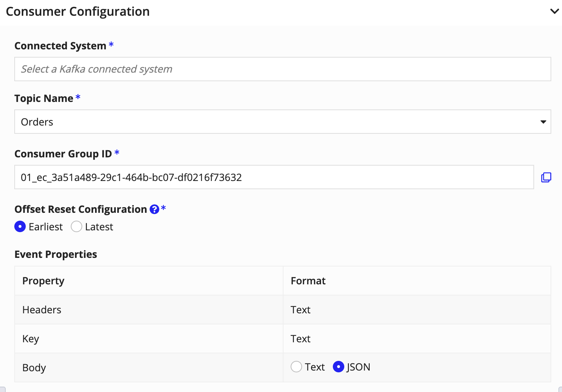Select the Latest offset radio button
The image size is (562, 392).
click(77, 226)
